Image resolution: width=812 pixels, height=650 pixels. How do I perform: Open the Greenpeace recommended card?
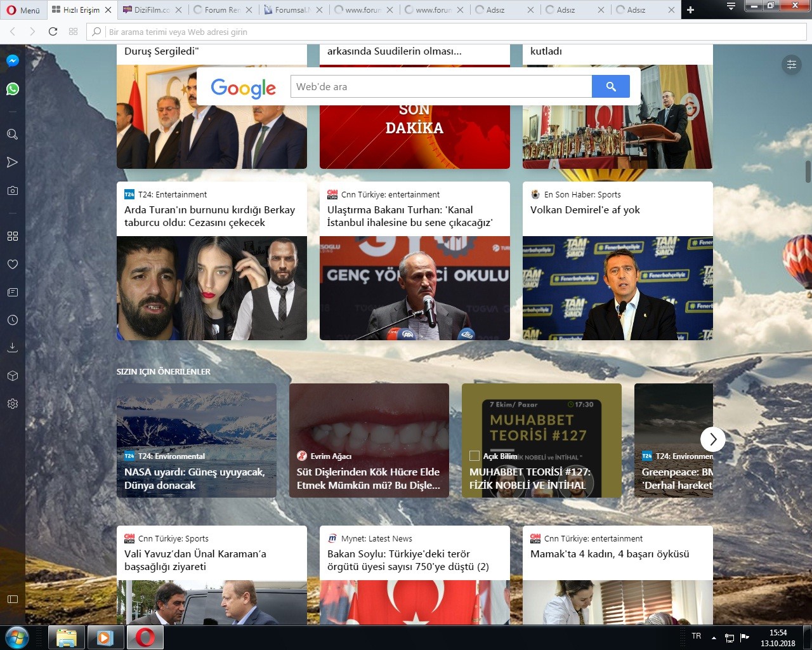(674, 441)
